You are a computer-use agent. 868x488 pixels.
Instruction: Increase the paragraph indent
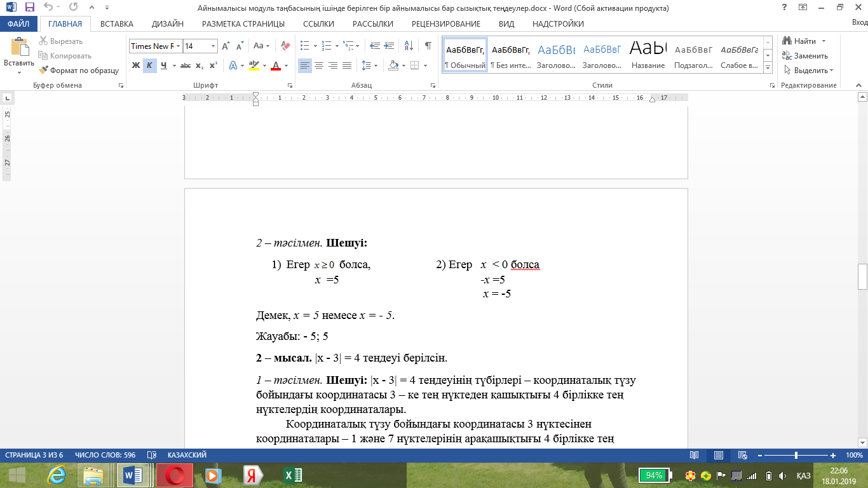pyautogui.click(x=389, y=46)
